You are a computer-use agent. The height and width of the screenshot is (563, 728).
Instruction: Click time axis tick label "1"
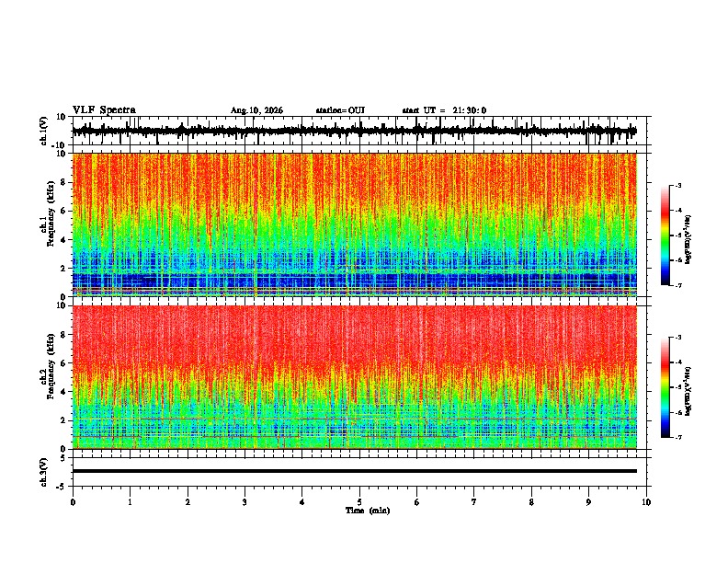[x=130, y=502]
